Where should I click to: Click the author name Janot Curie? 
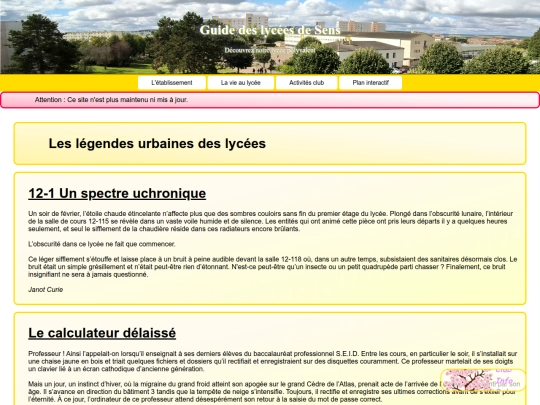45,290
